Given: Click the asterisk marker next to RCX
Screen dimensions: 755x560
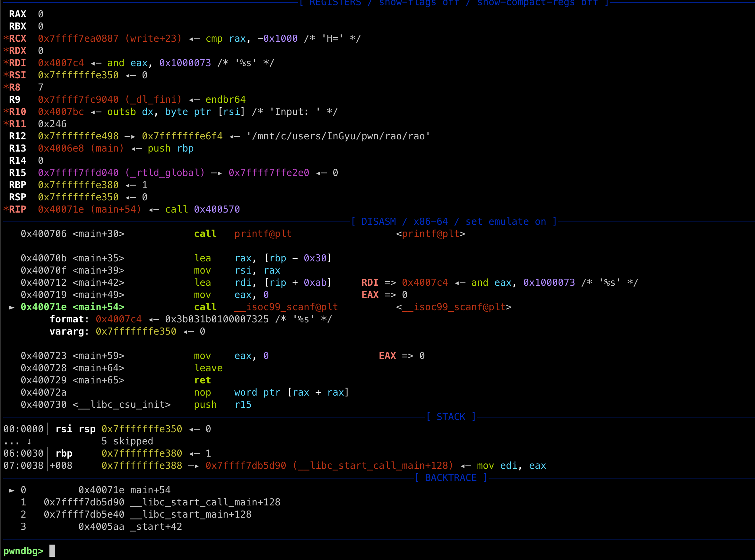Looking at the screenshot, I should (6, 39).
